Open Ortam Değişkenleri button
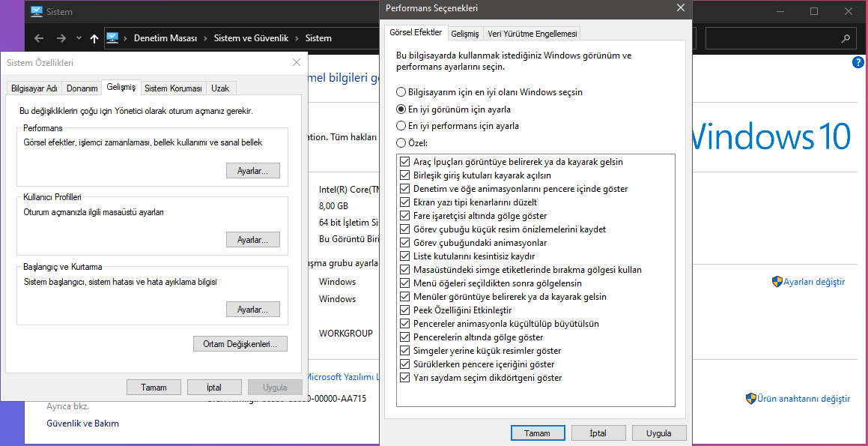The height and width of the screenshot is (446, 868). tap(241, 343)
